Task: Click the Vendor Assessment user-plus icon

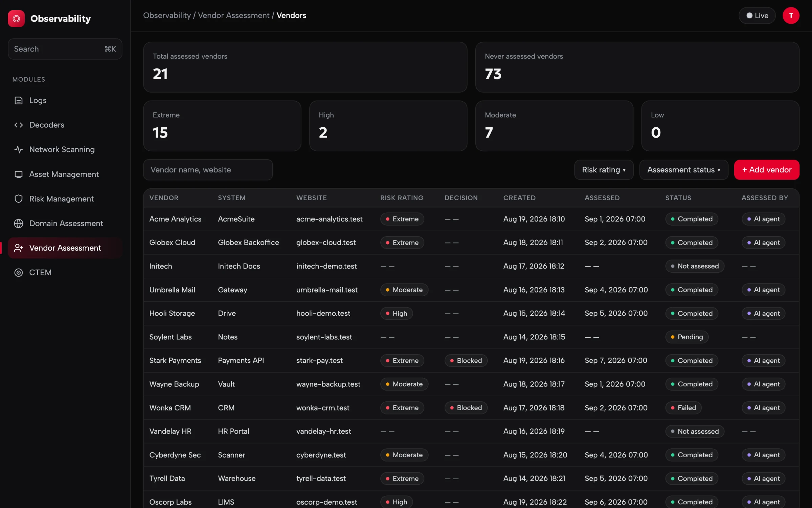Action: 19,248
